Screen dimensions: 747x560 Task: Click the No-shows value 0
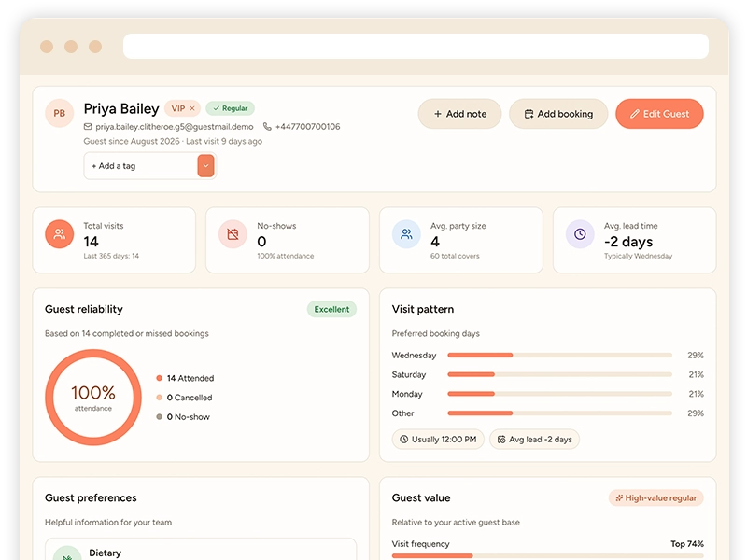coord(261,242)
